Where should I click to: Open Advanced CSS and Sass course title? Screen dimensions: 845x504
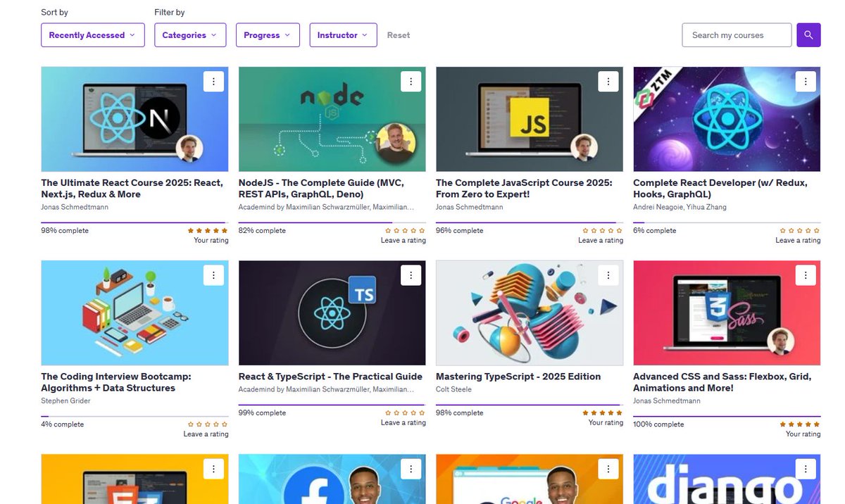722,382
